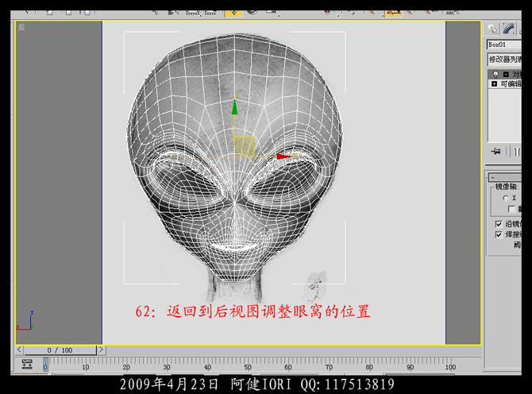Select the 对称 modifier row in stack
The height and width of the screenshot is (394, 532).
coord(506,75)
